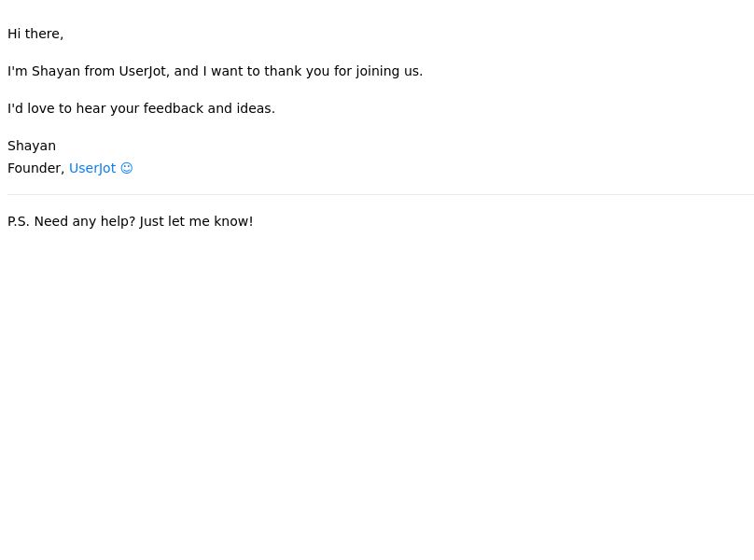Click 'Just let me know!' text
The width and height of the screenshot is (754, 560).
tap(196, 221)
